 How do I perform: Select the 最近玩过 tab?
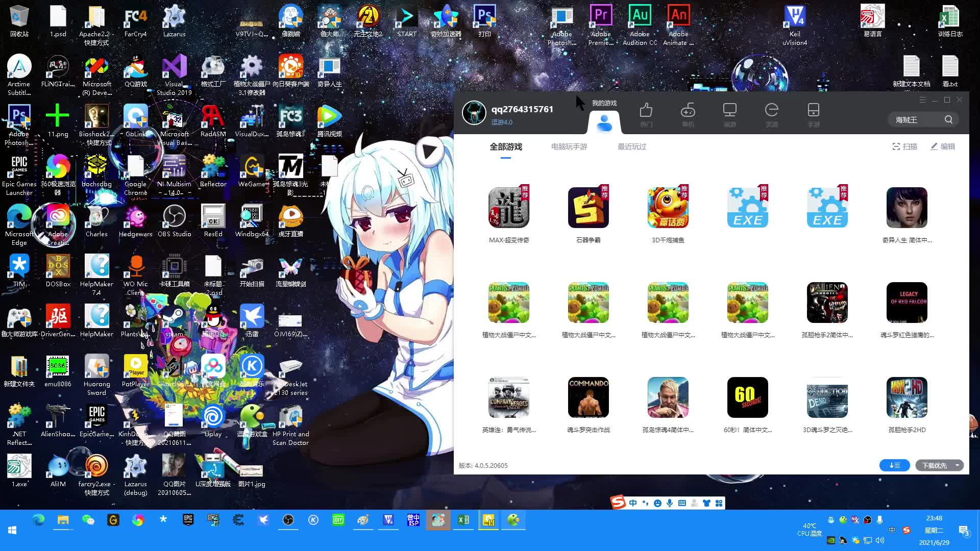[x=632, y=147]
